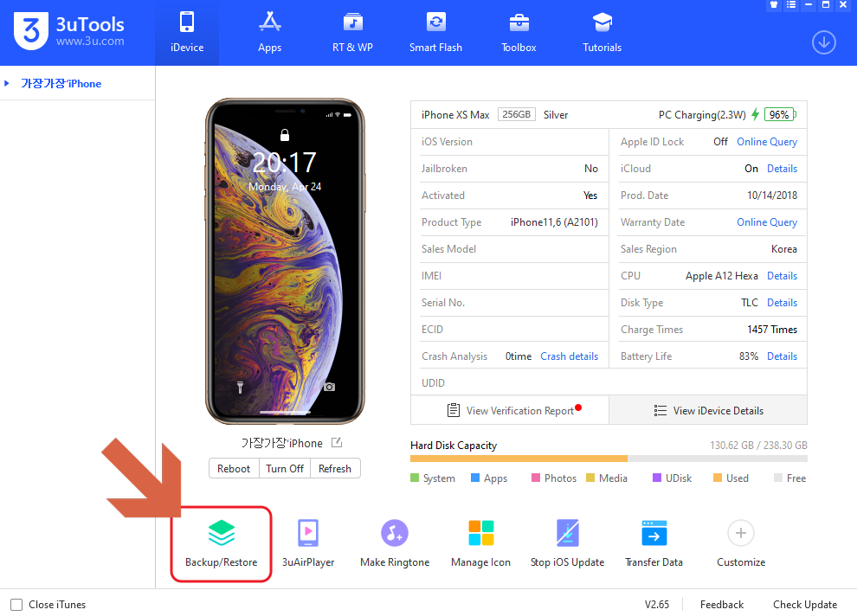Click PC Charging(2.3W) status text

coord(702,115)
